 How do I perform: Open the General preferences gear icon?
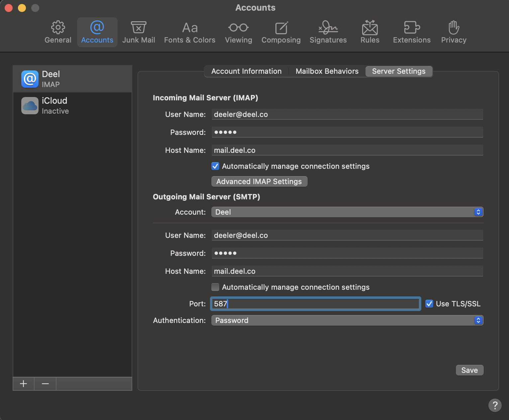coord(58,28)
